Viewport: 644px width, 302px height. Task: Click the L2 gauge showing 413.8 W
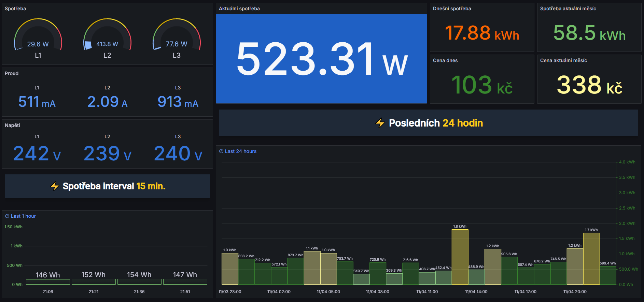click(x=107, y=37)
